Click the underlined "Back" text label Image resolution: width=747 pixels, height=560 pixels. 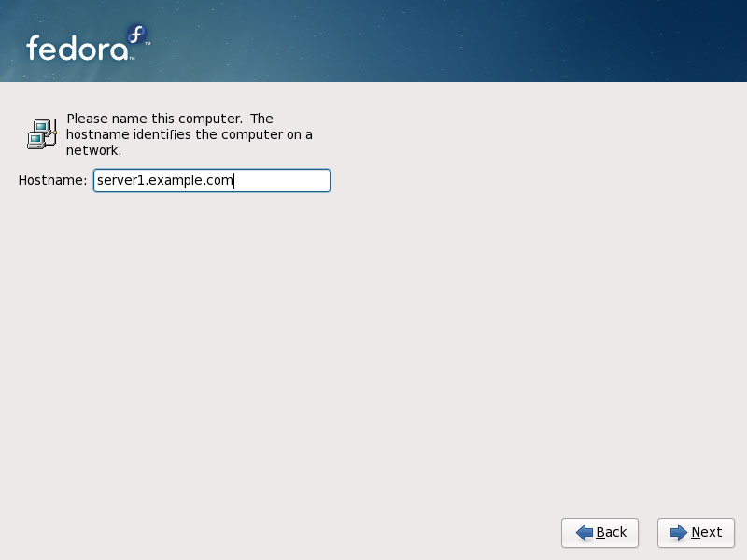tap(611, 532)
